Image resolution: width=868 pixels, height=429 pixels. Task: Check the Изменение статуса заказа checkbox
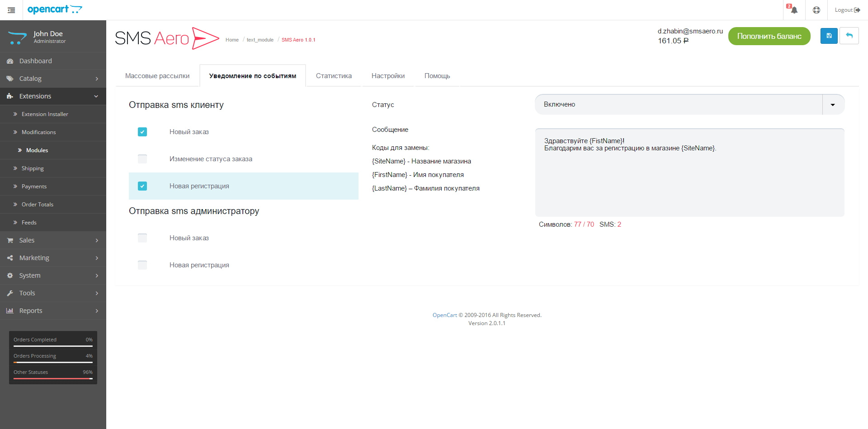point(142,159)
